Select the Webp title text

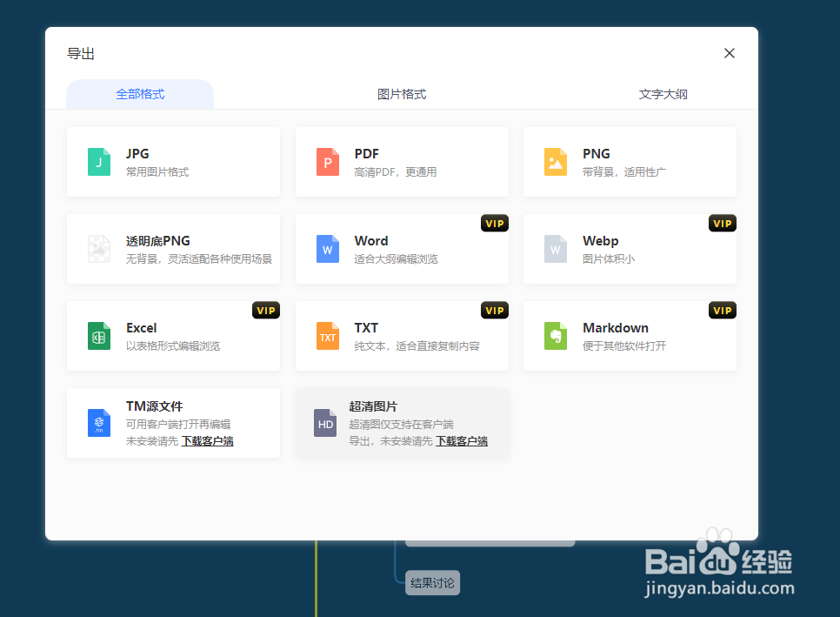point(601,241)
